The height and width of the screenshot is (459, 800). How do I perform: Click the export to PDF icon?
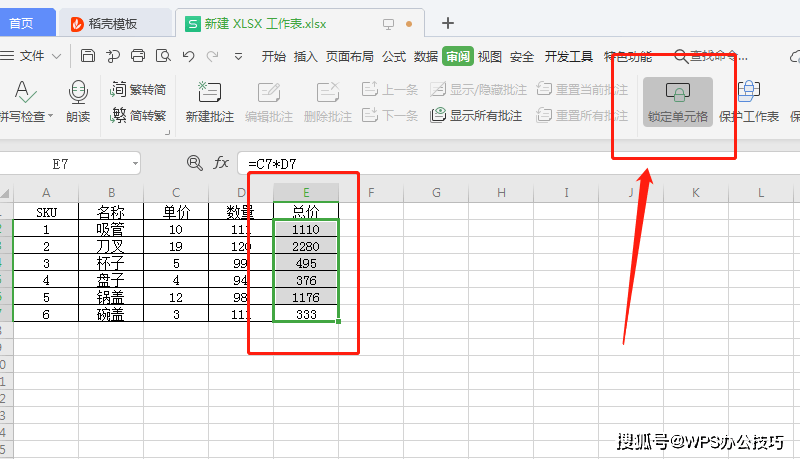[x=113, y=56]
